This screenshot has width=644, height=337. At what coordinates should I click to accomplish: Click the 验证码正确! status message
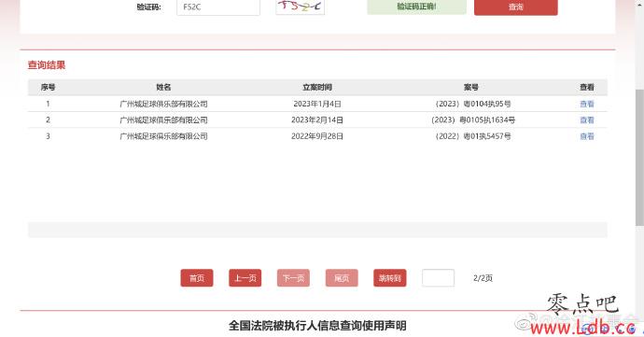pyautogui.click(x=416, y=7)
